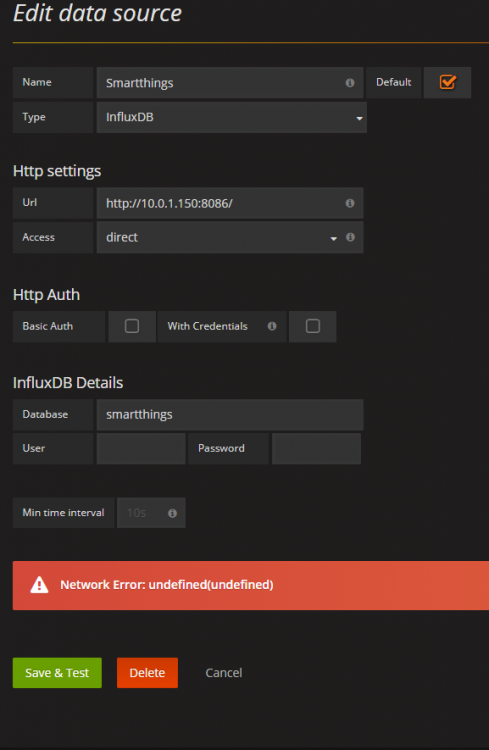Click the Min time interval label
The width and height of the screenshot is (489, 750).
click(63, 513)
